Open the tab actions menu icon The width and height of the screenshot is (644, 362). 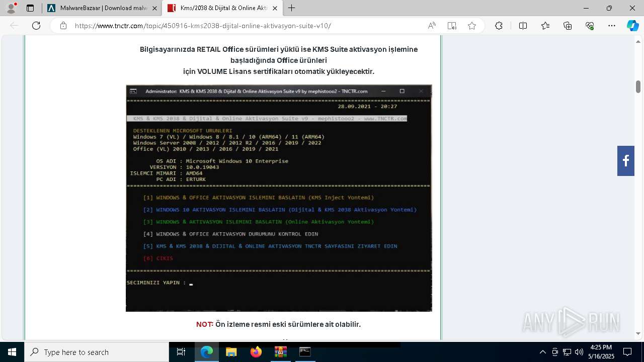click(30, 8)
